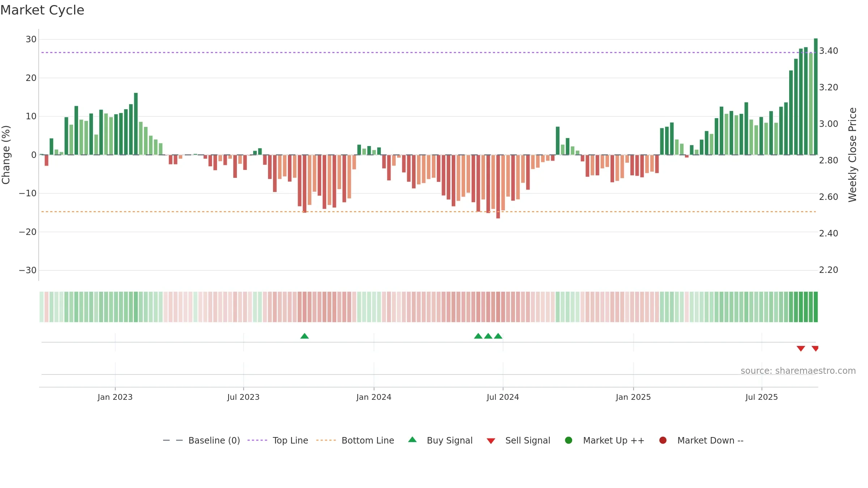This screenshot has height=488, width=868.
Task: Open the sharemaestro.com source text
Action: 798,371
